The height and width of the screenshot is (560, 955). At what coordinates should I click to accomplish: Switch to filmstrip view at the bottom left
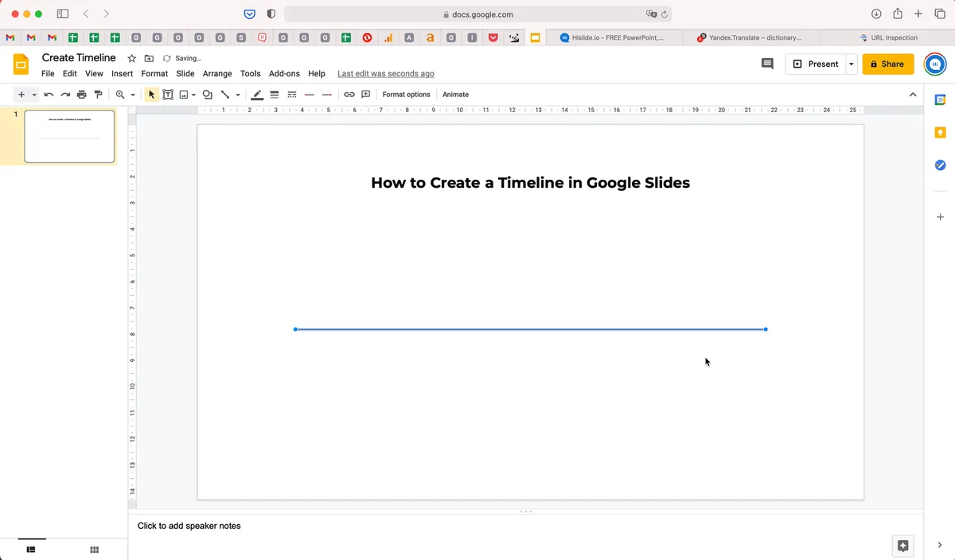pos(32,550)
